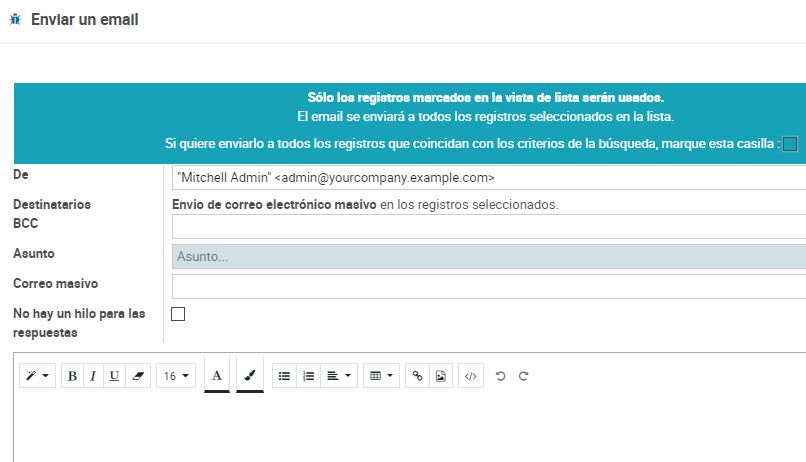806x462 pixels.
Task: Pick the font color 'A' button
Action: click(217, 376)
